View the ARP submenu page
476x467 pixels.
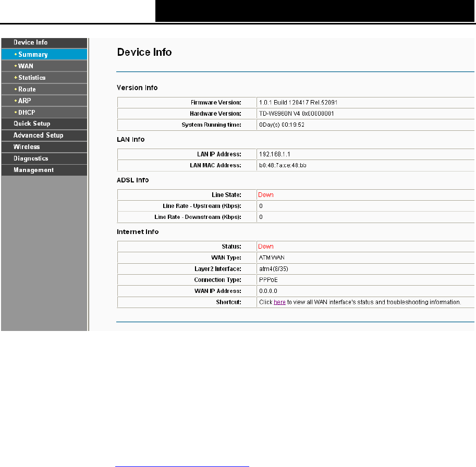click(44, 101)
